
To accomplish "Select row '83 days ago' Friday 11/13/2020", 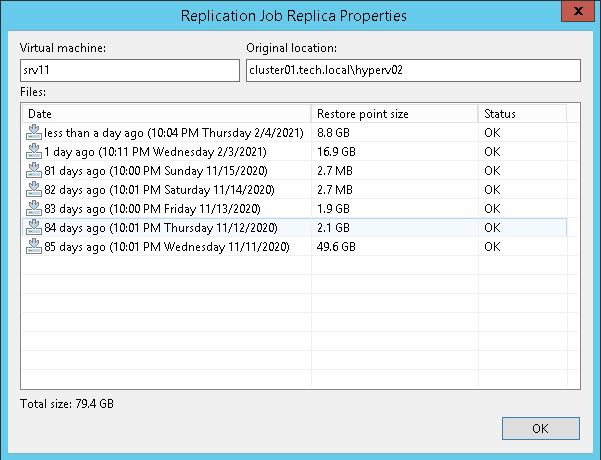I will click(294, 209).
